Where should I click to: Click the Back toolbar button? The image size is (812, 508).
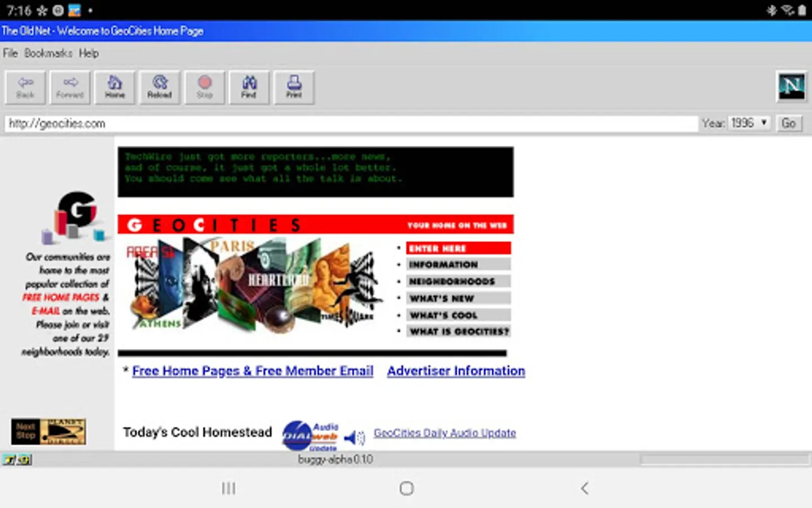pyautogui.click(x=25, y=87)
